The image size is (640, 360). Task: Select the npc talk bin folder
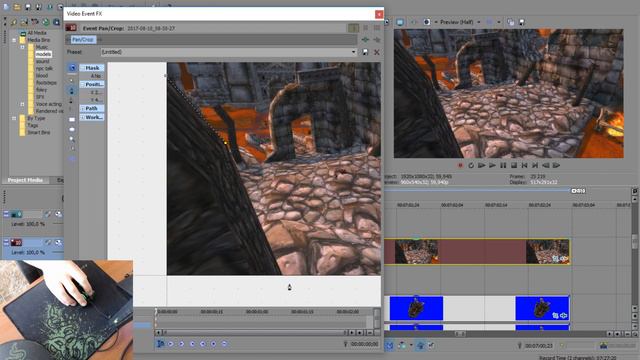(44, 69)
